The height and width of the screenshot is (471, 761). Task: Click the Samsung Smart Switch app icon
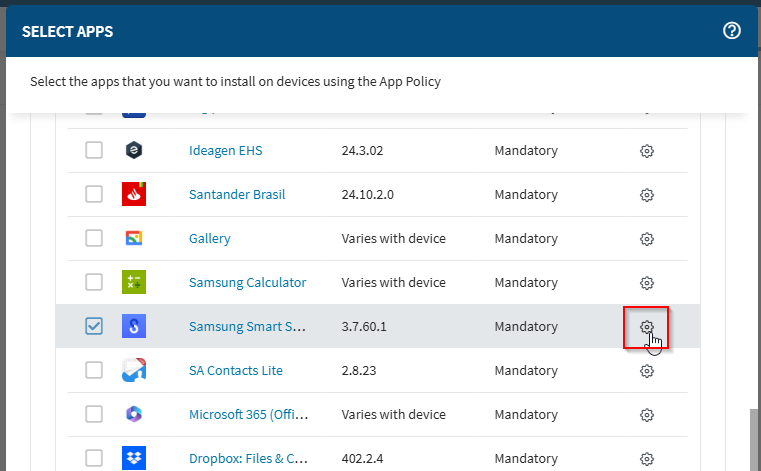point(134,326)
